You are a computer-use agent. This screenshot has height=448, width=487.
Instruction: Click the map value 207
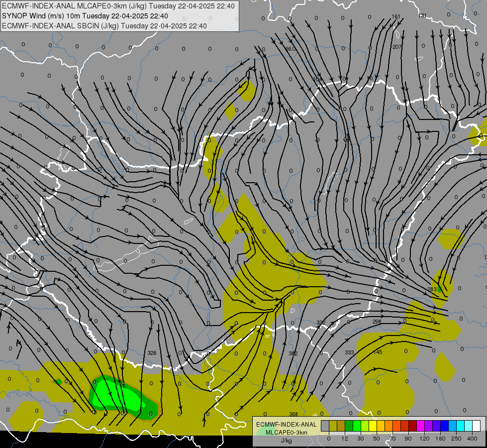(x=397, y=47)
